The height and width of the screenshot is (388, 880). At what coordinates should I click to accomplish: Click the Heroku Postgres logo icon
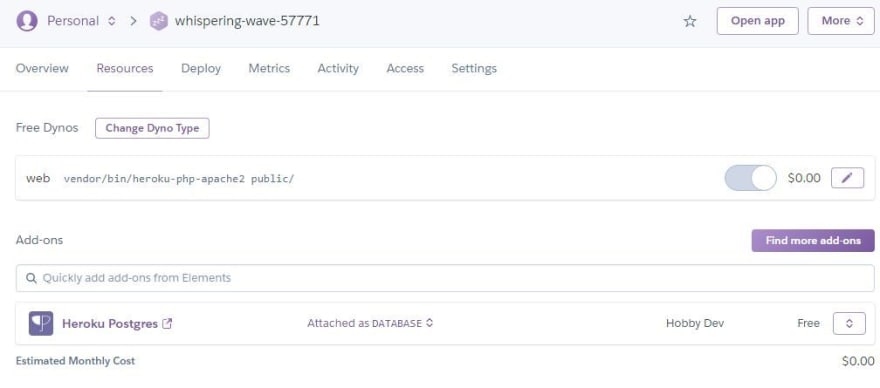pyautogui.click(x=41, y=323)
